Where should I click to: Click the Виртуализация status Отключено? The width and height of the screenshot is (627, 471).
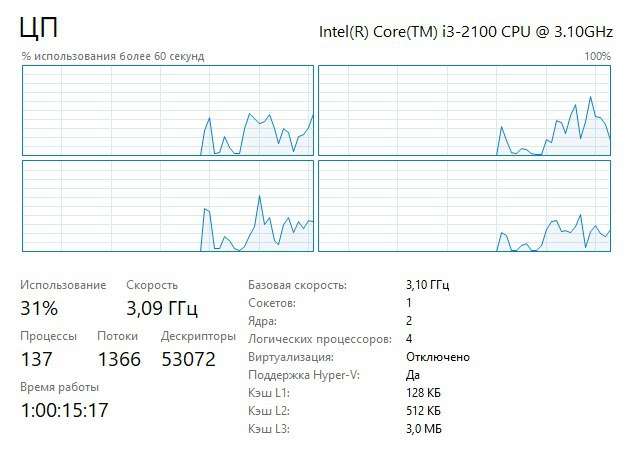tap(438, 357)
